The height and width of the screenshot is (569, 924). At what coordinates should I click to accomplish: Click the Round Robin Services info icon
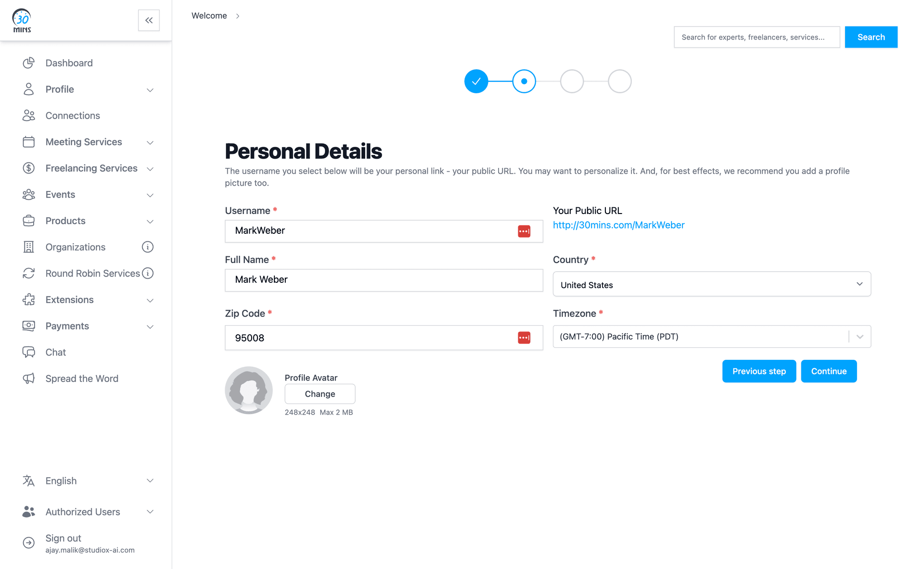[x=148, y=273]
